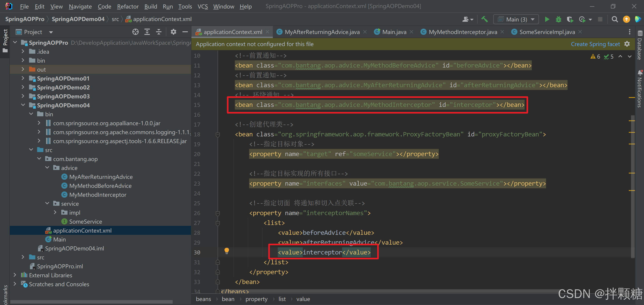Click the Build project hammer icon
The image size is (644, 305).
[485, 19]
